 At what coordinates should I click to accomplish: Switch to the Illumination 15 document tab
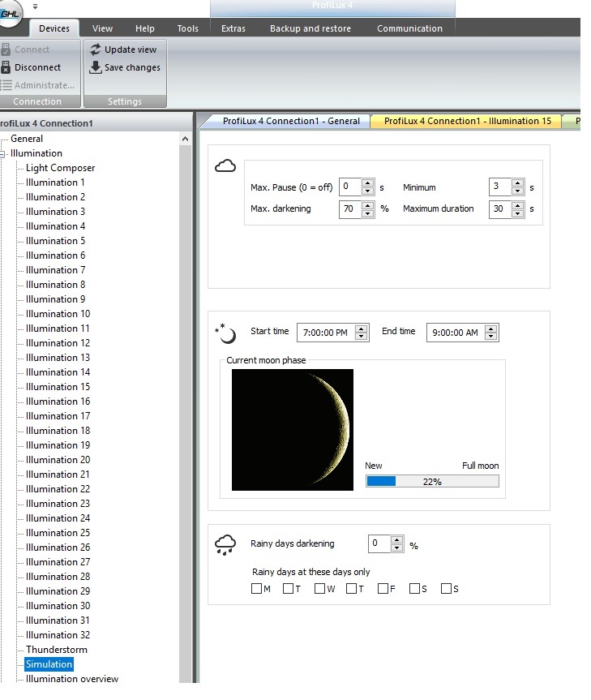pyautogui.click(x=468, y=121)
